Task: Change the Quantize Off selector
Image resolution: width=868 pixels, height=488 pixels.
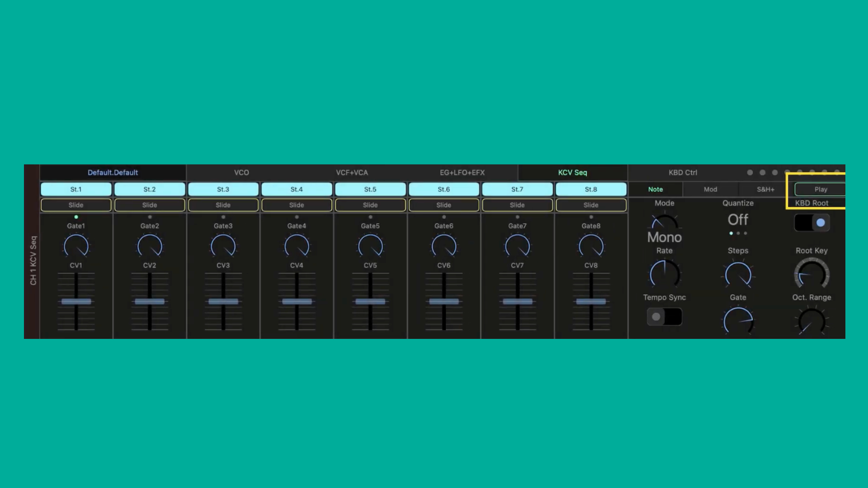Action: (738, 220)
